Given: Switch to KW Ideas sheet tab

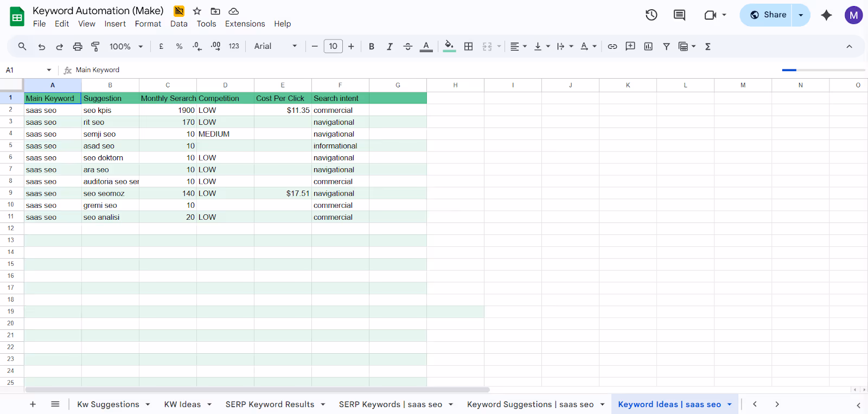Looking at the screenshot, I should click(x=182, y=404).
